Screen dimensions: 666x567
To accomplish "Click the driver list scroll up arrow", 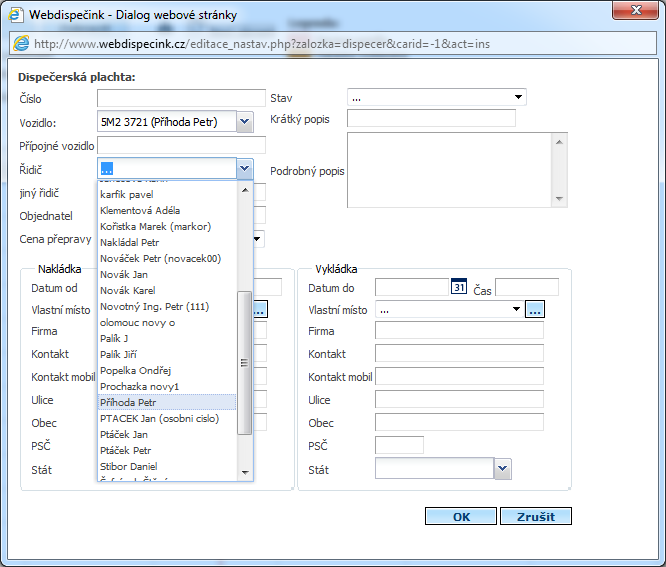I will coord(245,190).
